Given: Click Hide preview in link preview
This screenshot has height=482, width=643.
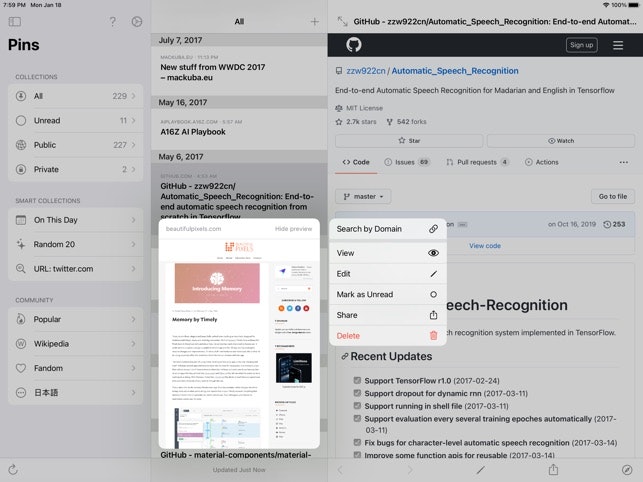Looking at the screenshot, I should pyautogui.click(x=293, y=229).
